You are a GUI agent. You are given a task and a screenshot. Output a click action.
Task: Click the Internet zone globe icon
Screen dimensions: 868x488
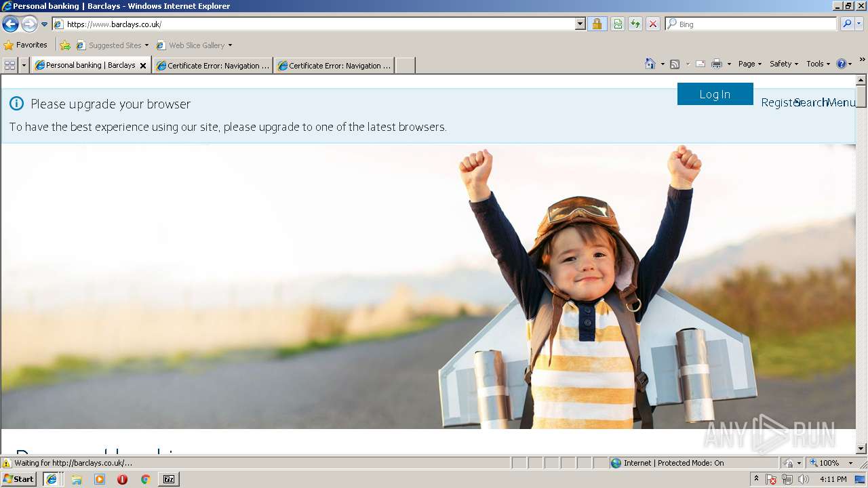616,463
